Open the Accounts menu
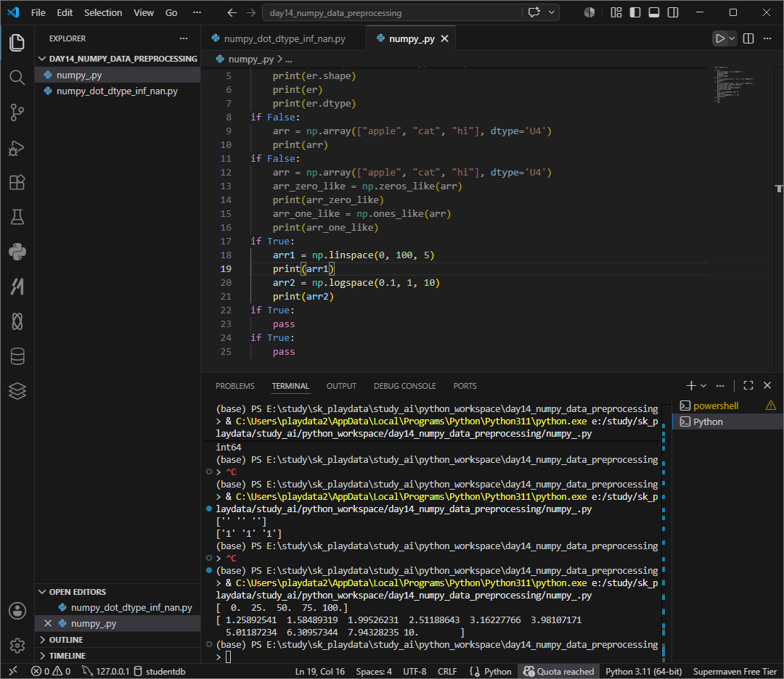 click(x=17, y=611)
